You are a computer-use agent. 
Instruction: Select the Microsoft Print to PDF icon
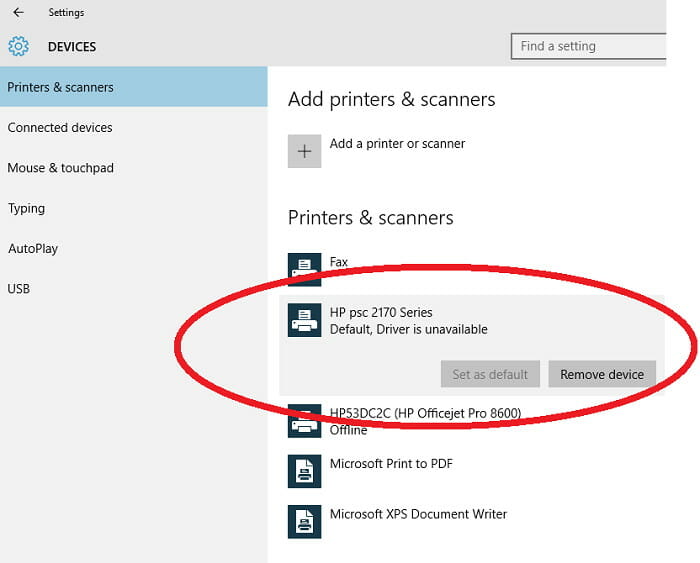tap(304, 471)
